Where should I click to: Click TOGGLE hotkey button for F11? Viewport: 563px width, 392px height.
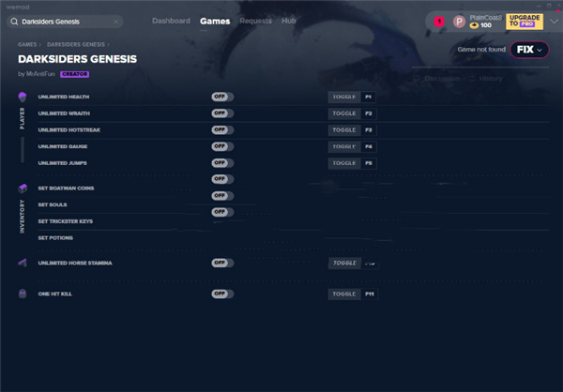coord(344,294)
